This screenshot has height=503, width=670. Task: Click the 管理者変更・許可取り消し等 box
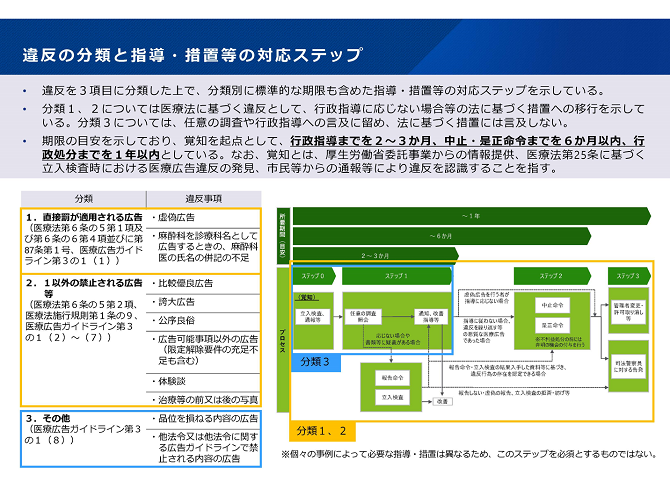[629, 312]
